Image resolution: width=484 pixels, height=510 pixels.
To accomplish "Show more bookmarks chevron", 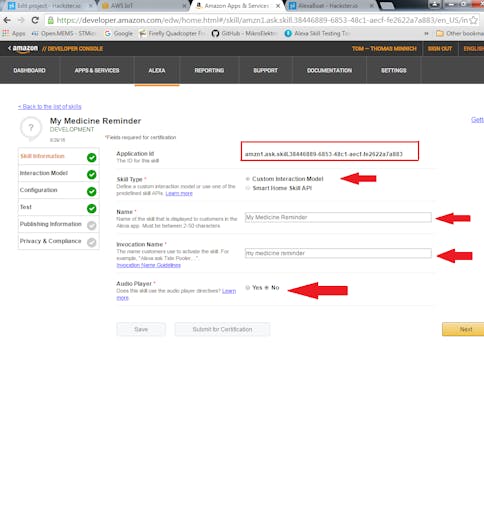I will pos(426,33).
